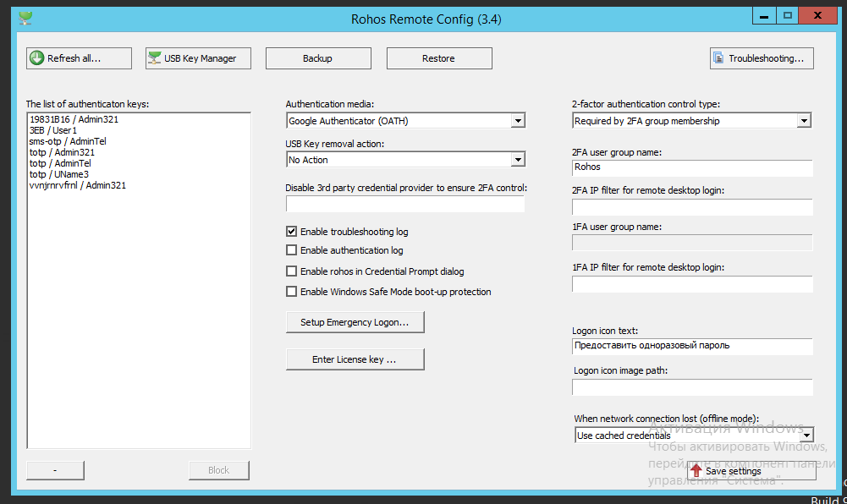Select key vvnjrnrvfrnl / Admin321 in list
The image size is (847, 504).
pos(78,185)
